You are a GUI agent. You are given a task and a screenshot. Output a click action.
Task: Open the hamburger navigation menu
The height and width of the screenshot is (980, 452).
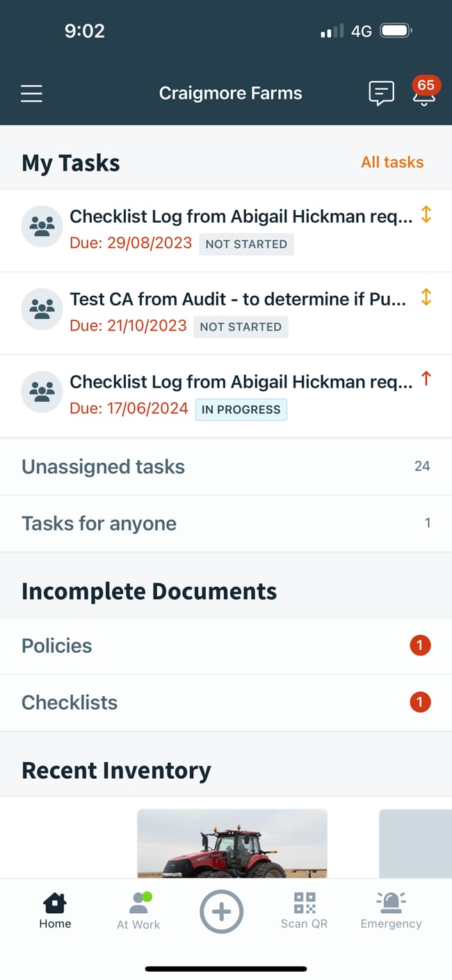point(31,93)
